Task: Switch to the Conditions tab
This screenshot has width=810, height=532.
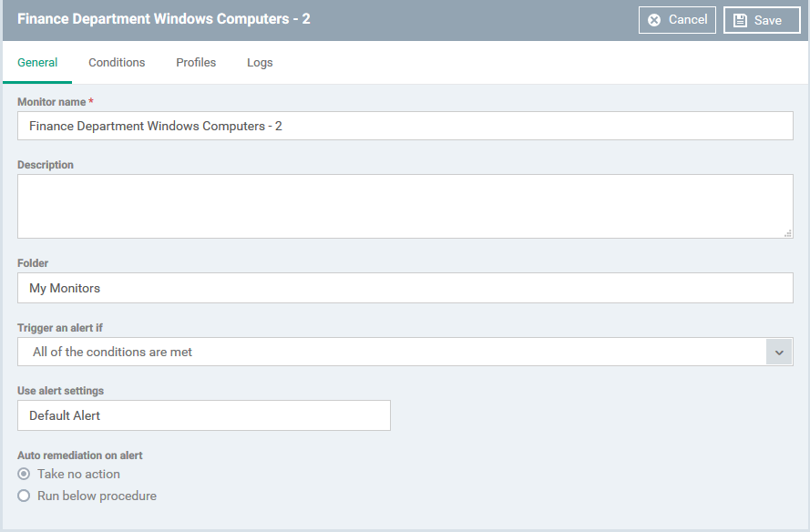Action: click(x=117, y=63)
